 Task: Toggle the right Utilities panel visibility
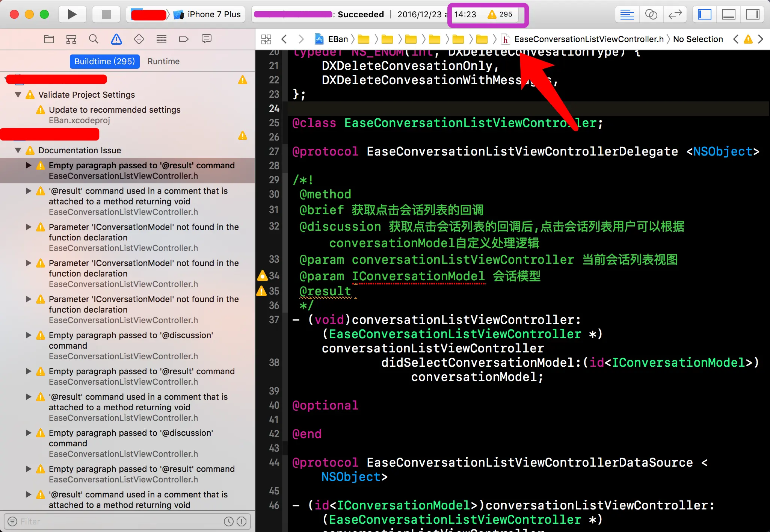point(752,14)
